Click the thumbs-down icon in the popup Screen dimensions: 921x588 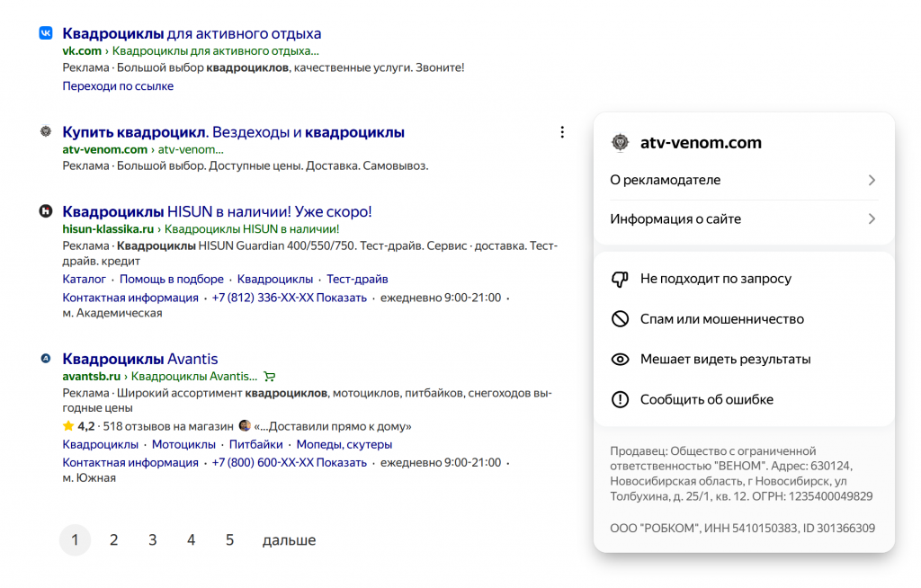click(x=621, y=279)
